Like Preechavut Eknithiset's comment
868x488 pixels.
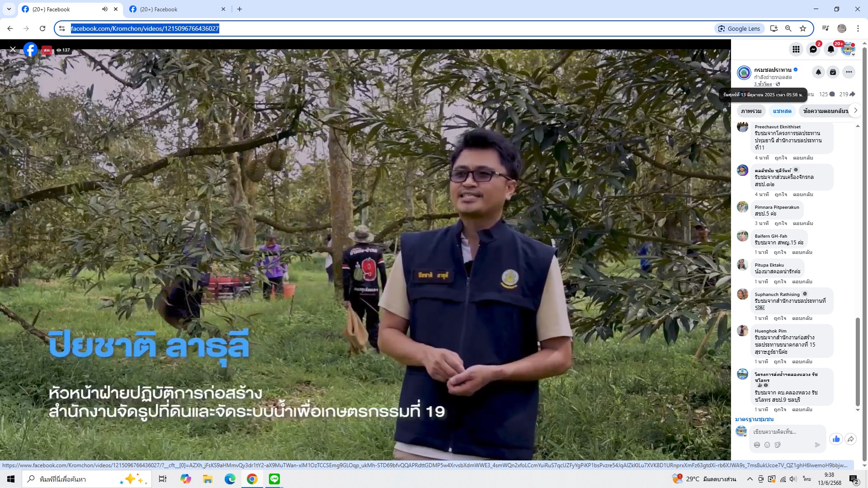781,158
